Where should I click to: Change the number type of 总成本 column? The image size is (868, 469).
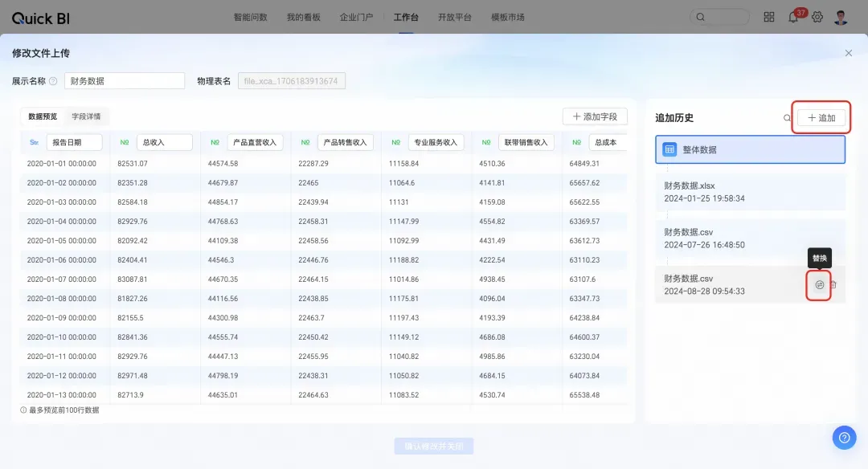[576, 143]
